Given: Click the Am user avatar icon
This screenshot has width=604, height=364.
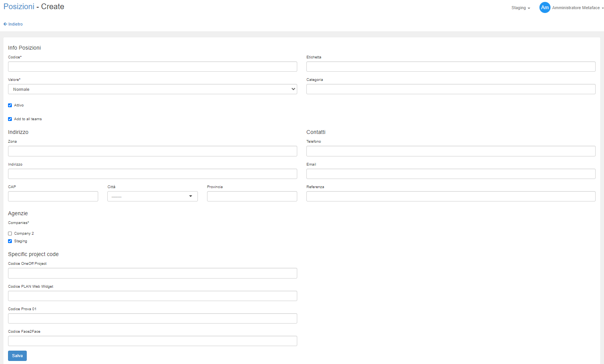Looking at the screenshot, I should [544, 8].
